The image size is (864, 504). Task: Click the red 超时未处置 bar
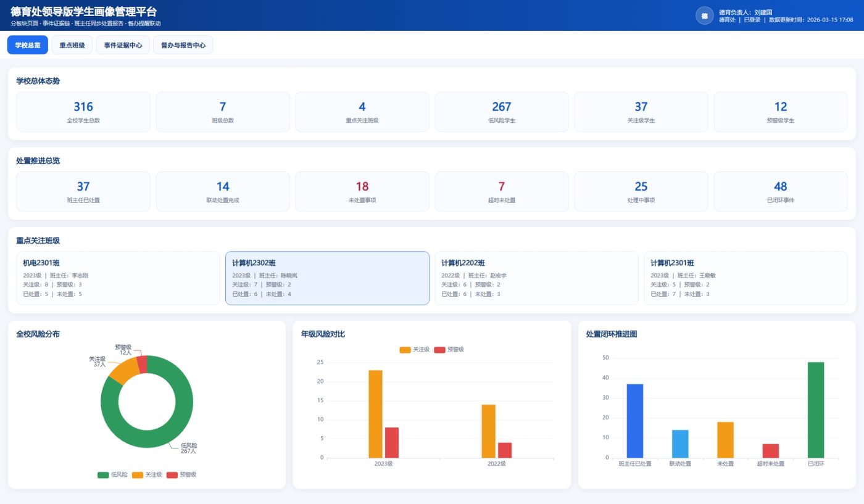(x=770, y=451)
